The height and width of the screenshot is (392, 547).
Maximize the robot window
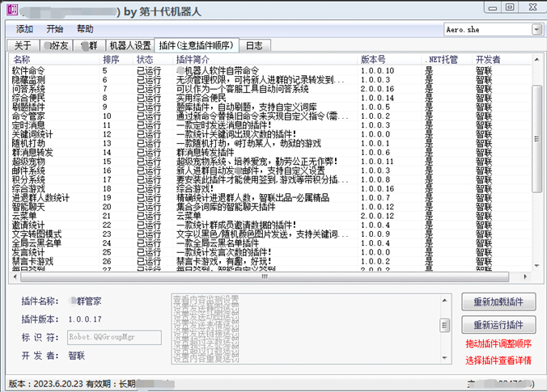tap(510, 9)
